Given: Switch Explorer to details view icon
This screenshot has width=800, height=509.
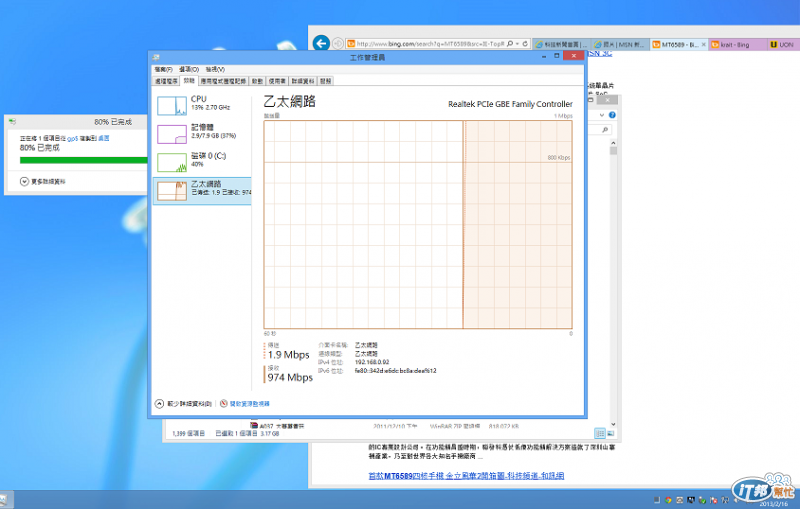Looking at the screenshot, I should (600, 434).
